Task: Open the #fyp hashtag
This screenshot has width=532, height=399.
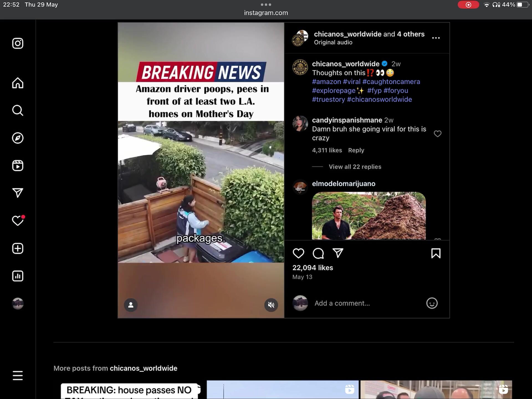Action: (374, 91)
